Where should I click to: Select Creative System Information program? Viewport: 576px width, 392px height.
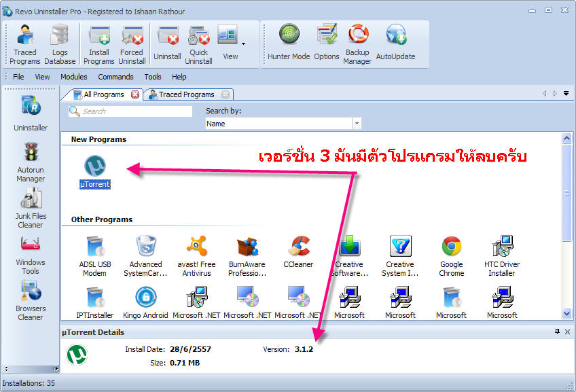(400, 256)
